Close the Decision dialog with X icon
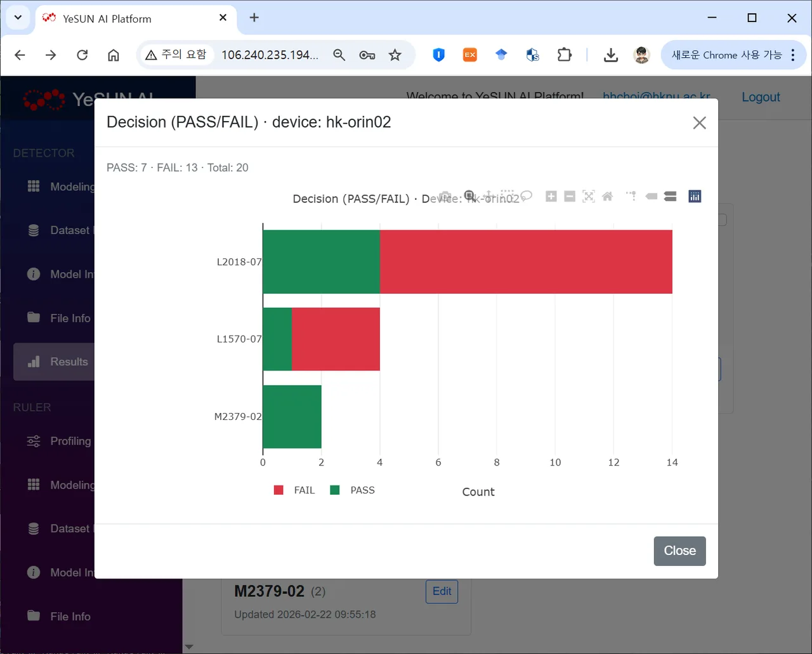Screen dimensions: 812x654 700,122
